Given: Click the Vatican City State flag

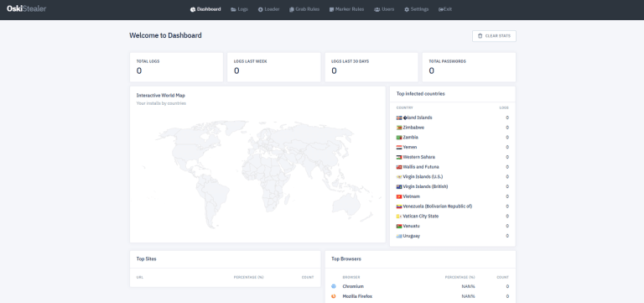Looking at the screenshot, I should coord(399,217).
